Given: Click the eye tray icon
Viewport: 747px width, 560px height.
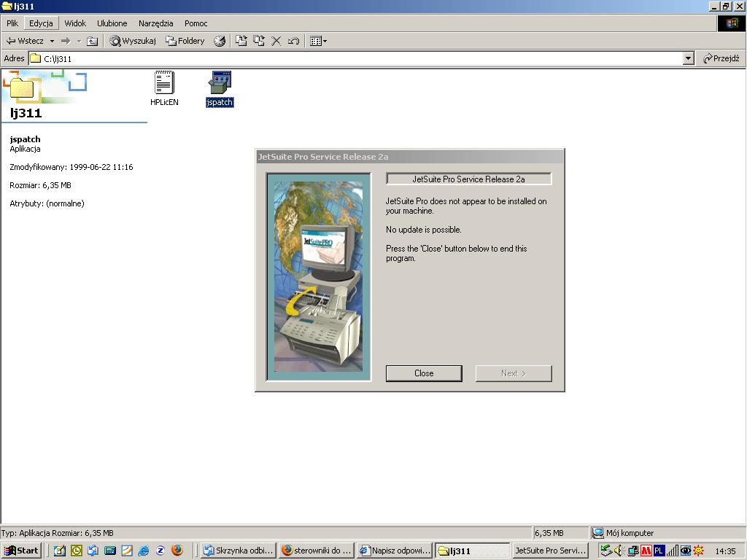Looking at the screenshot, I should click(686, 551).
